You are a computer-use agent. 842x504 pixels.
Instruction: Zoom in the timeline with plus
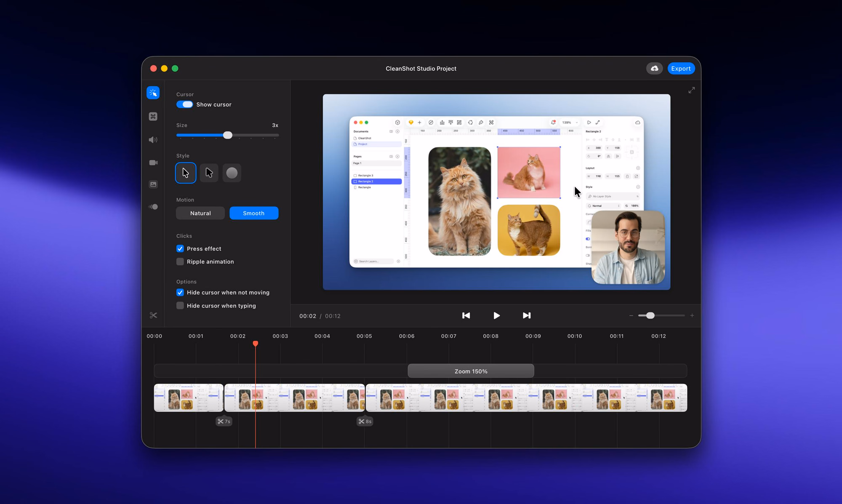coord(692,316)
